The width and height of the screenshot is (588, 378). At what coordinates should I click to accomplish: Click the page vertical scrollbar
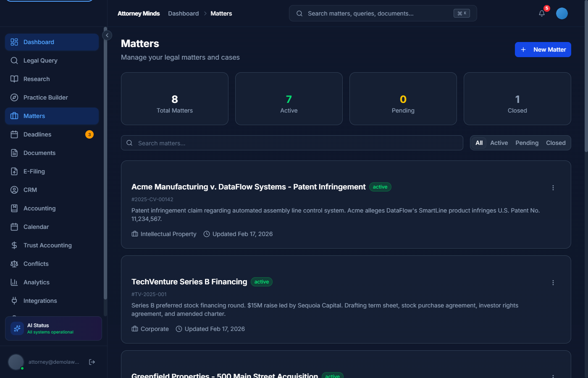[586, 84]
